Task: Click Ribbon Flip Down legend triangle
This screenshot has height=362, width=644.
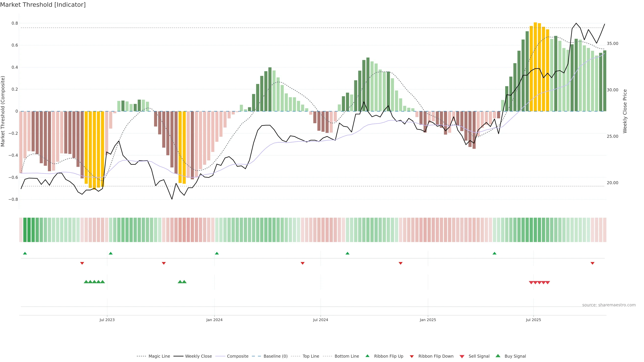Action: (x=412, y=356)
